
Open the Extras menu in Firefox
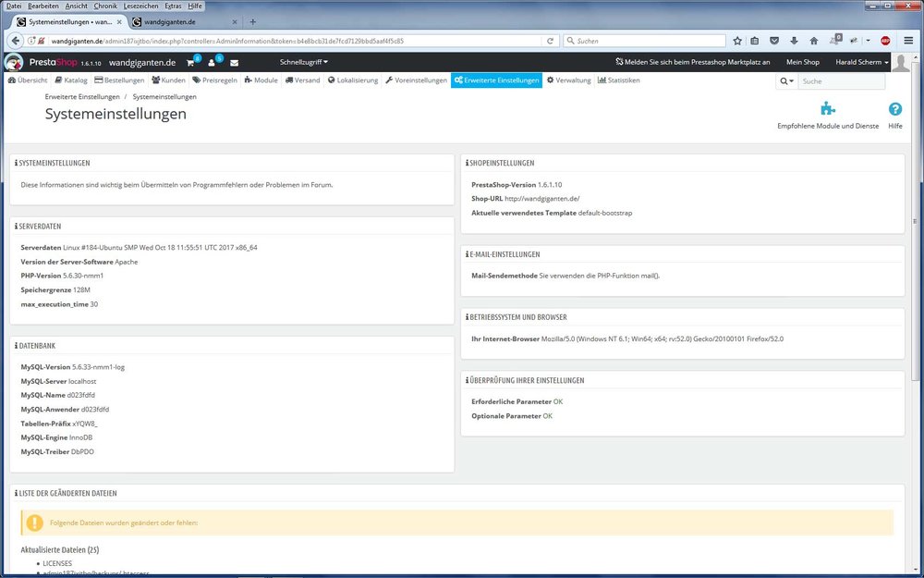pos(174,6)
